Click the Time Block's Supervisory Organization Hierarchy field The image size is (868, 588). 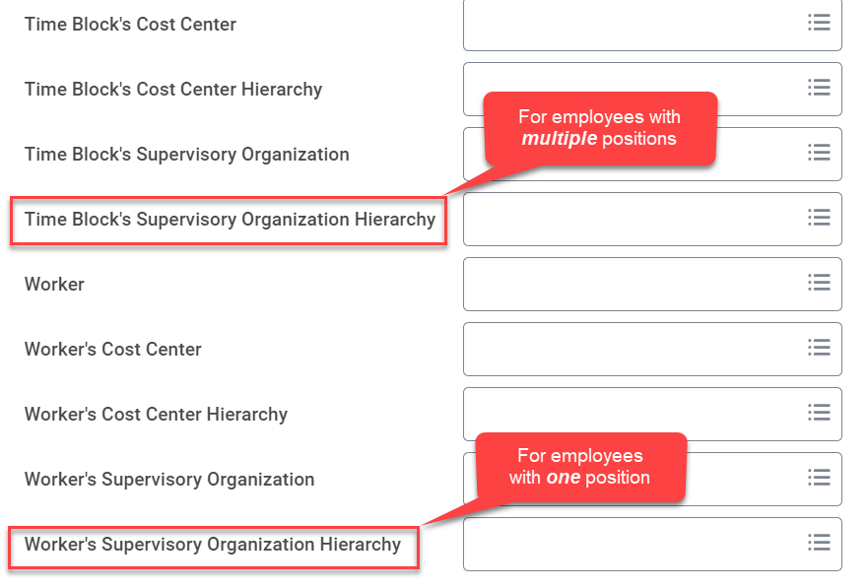[631, 220]
